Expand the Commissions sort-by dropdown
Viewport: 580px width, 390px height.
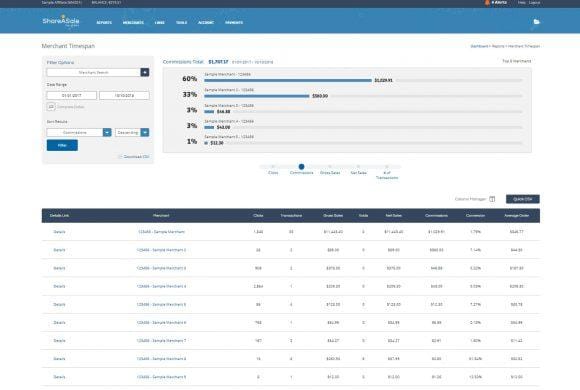pos(107,132)
